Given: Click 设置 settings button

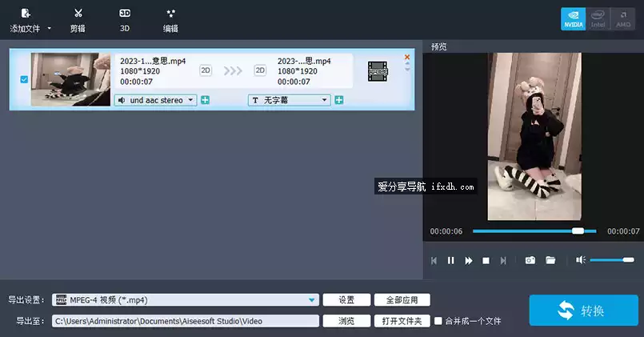Looking at the screenshot, I should (346, 300).
